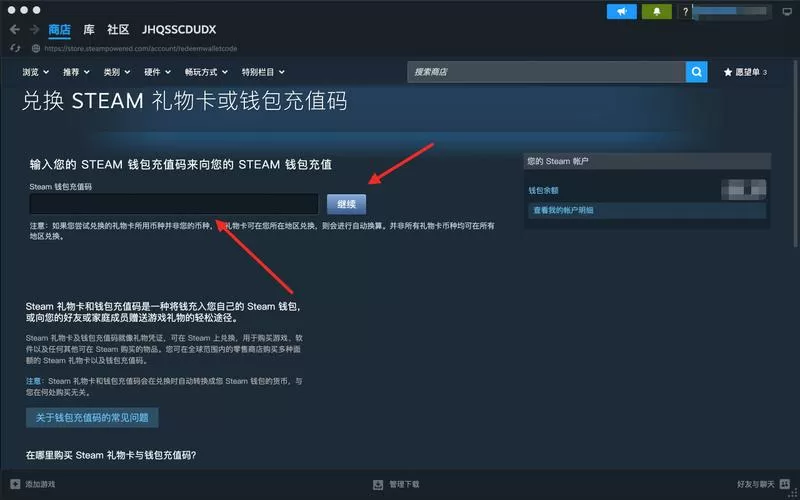Open notifications via green bell icon

tap(657, 11)
